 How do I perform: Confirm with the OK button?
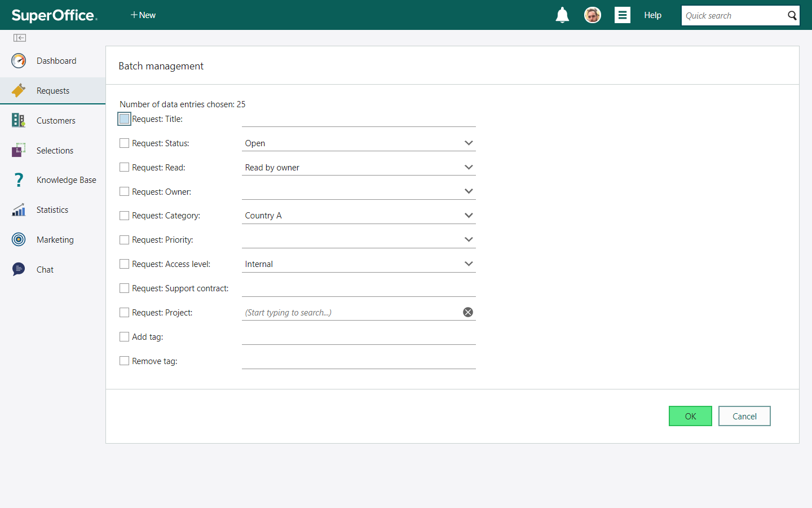coord(690,416)
